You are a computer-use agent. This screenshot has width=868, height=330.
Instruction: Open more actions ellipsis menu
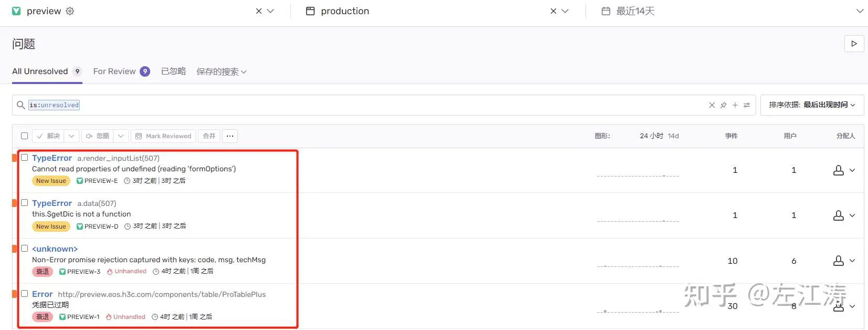tap(230, 136)
